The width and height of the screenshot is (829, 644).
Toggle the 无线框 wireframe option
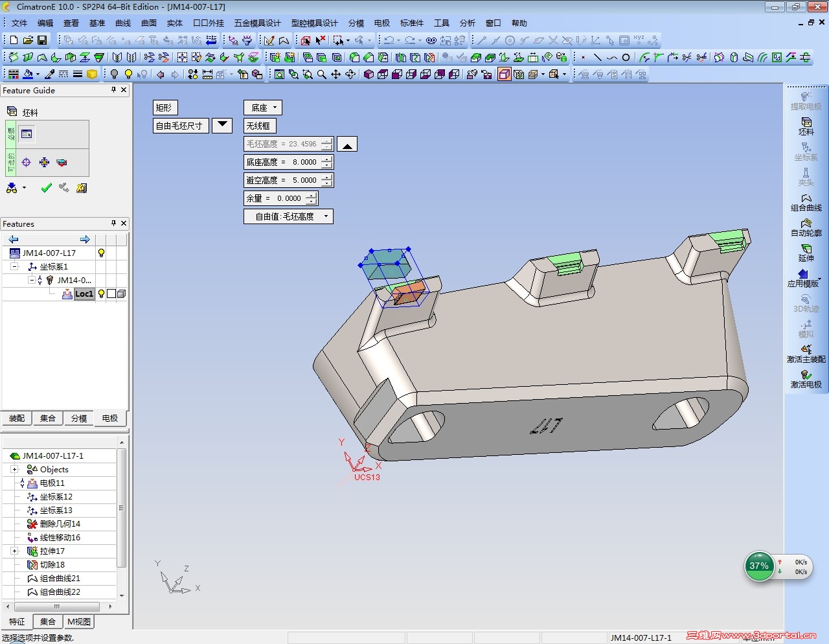coord(258,126)
